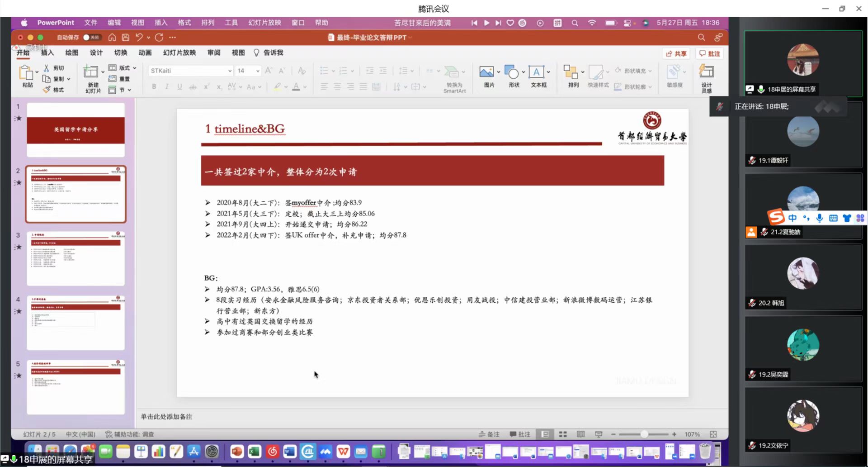Switch to slide sorter view icon
The width and height of the screenshot is (868, 467).
click(563, 434)
